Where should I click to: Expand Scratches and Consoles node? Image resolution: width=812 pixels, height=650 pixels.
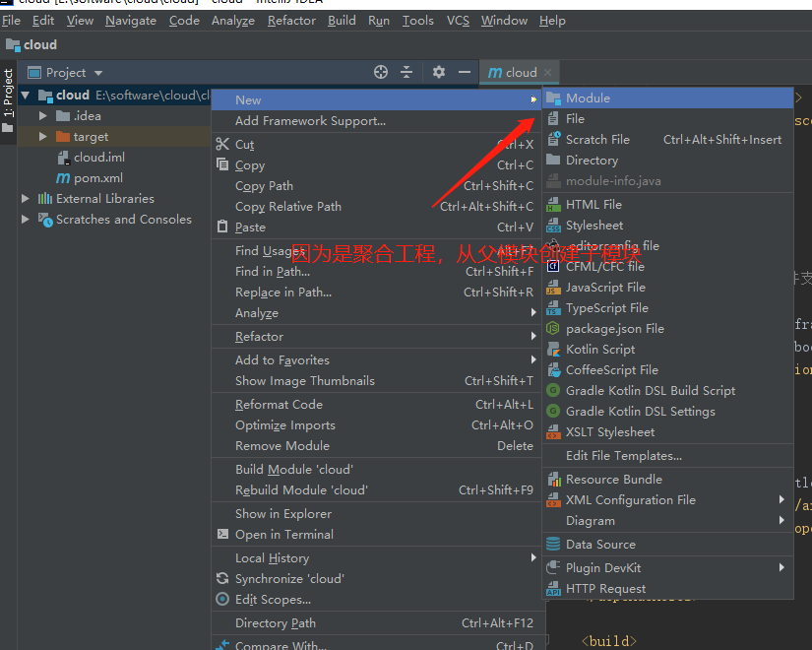click(x=25, y=220)
